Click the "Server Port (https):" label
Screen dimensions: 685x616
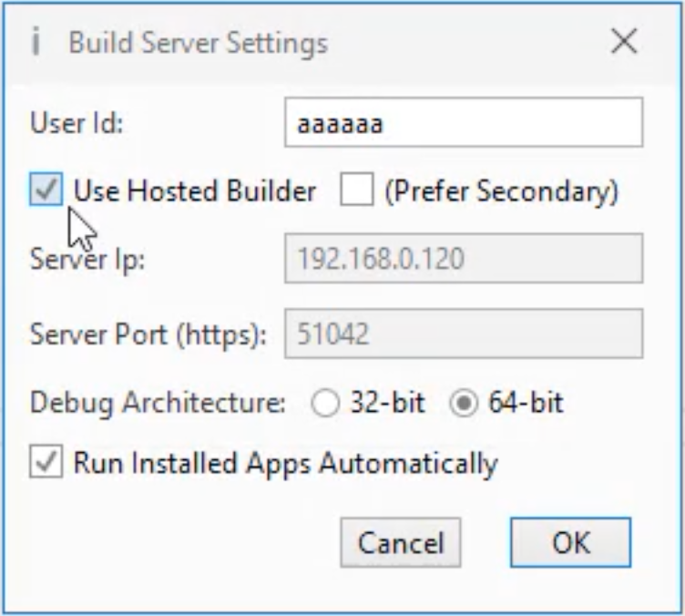(148, 334)
